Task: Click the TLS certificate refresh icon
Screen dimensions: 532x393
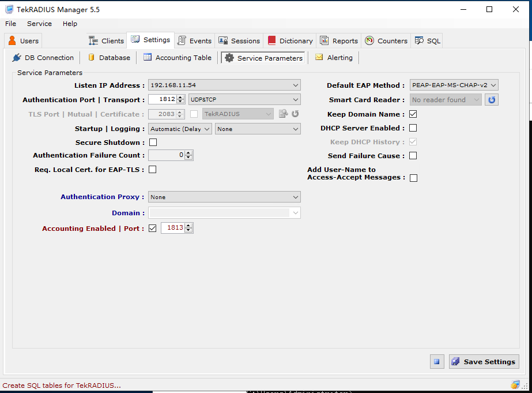Action: (x=295, y=114)
